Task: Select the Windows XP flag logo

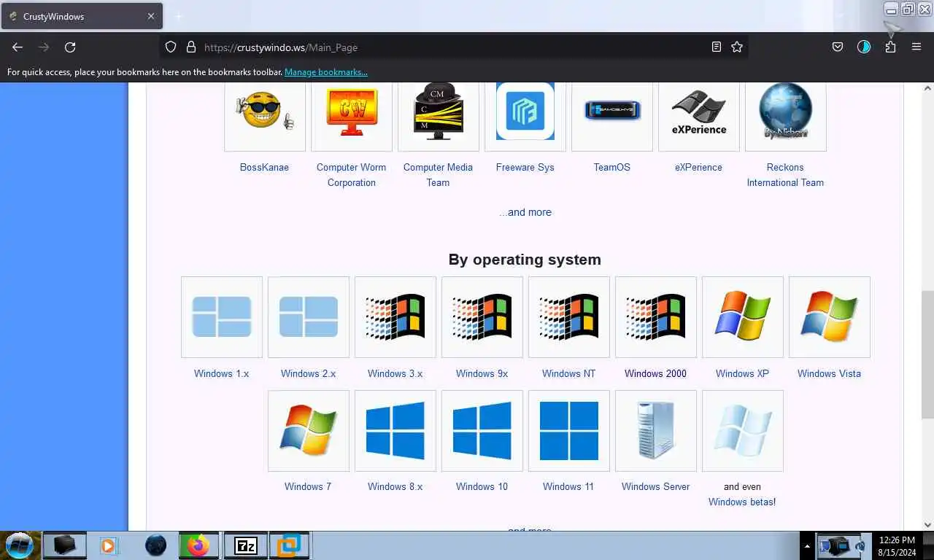Action: click(742, 316)
